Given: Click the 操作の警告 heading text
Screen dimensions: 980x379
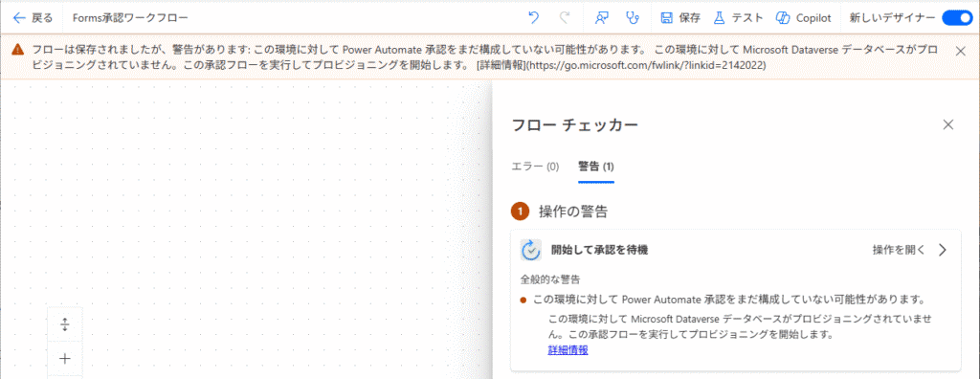Looking at the screenshot, I should 573,212.
